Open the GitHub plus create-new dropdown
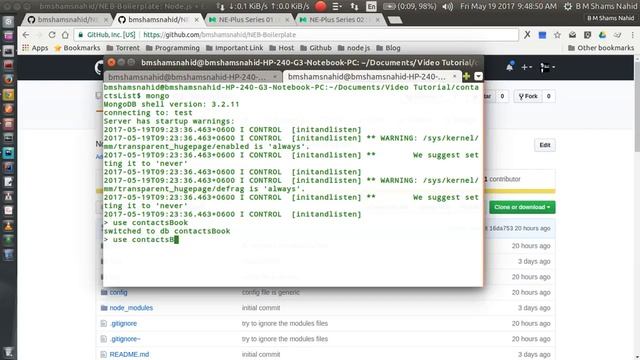The height and width of the screenshot is (360, 640). tap(526, 67)
